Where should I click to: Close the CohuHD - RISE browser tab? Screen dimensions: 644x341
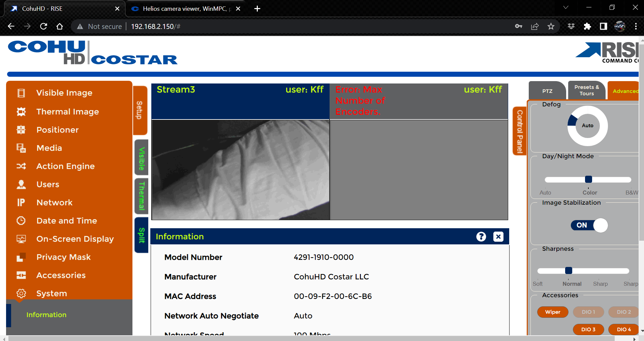[117, 9]
